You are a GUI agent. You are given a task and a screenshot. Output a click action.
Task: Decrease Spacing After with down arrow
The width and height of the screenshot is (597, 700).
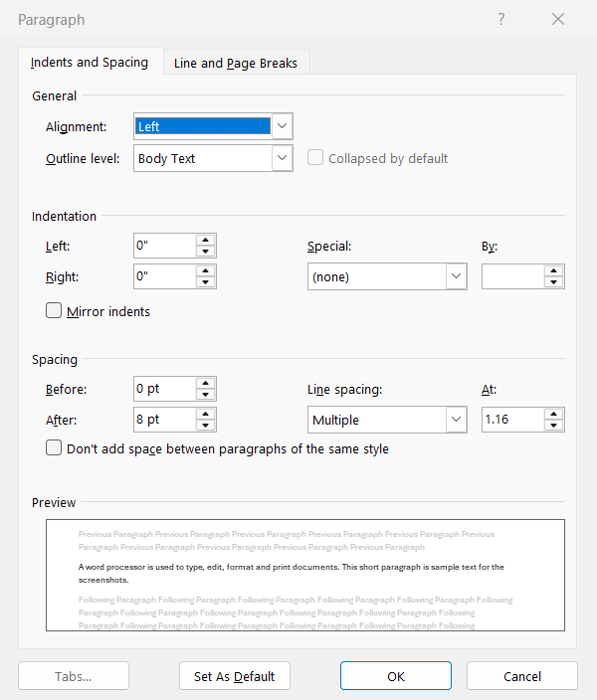click(206, 426)
